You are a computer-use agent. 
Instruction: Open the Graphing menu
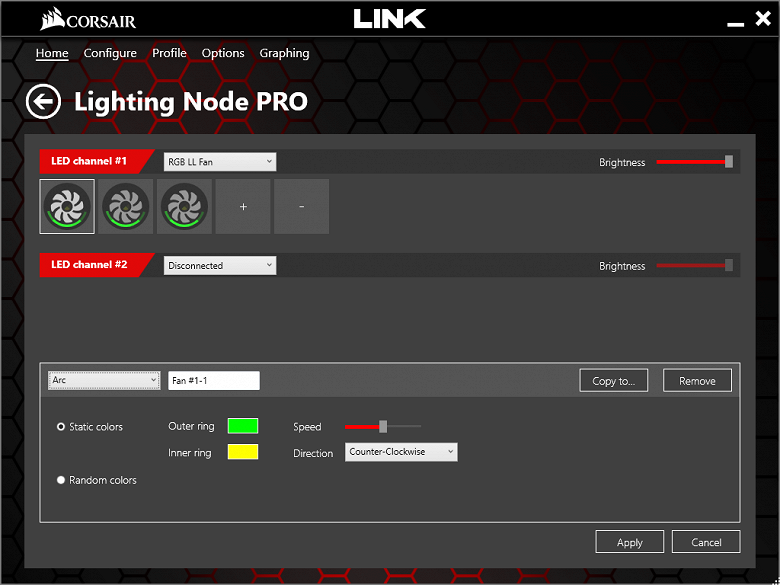point(285,53)
